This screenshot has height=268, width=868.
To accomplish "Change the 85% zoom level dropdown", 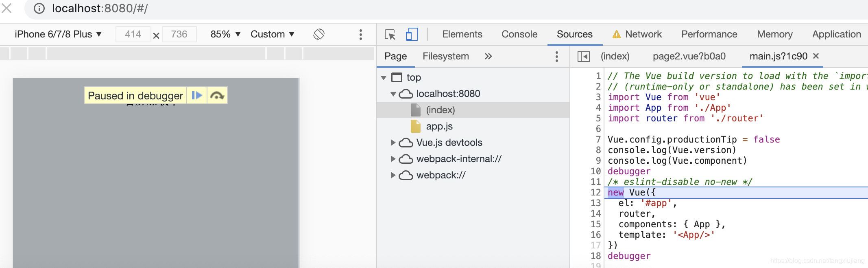I will [x=225, y=34].
